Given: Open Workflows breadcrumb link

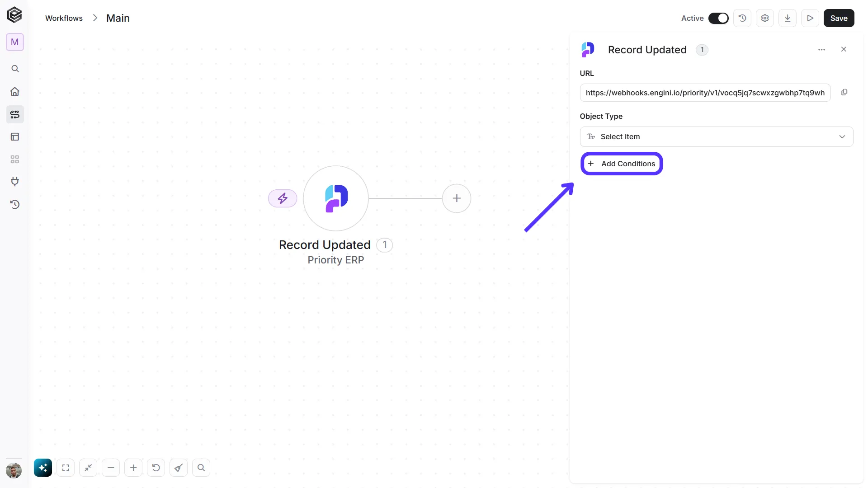Looking at the screenshot, I should 64,18.
